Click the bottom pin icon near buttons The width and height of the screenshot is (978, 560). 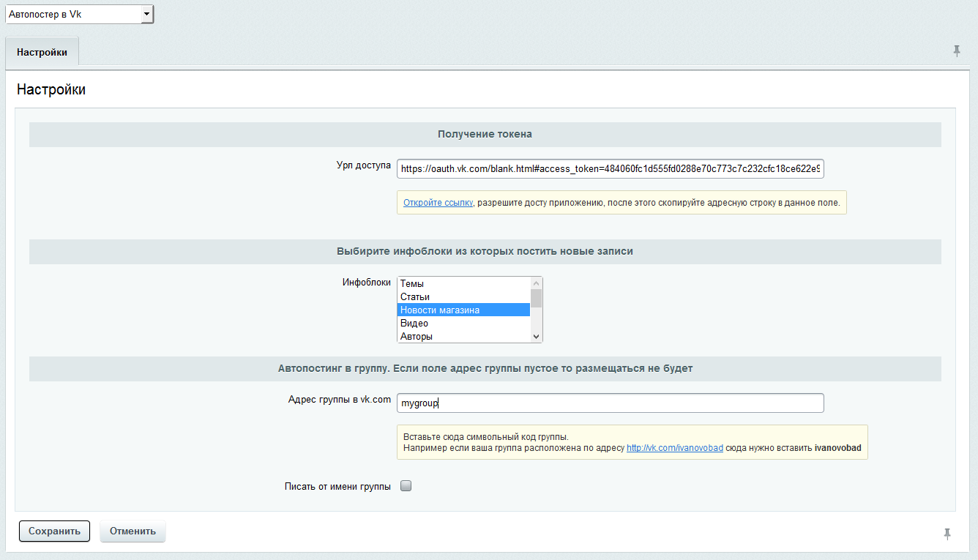click(x=947, y=534)
